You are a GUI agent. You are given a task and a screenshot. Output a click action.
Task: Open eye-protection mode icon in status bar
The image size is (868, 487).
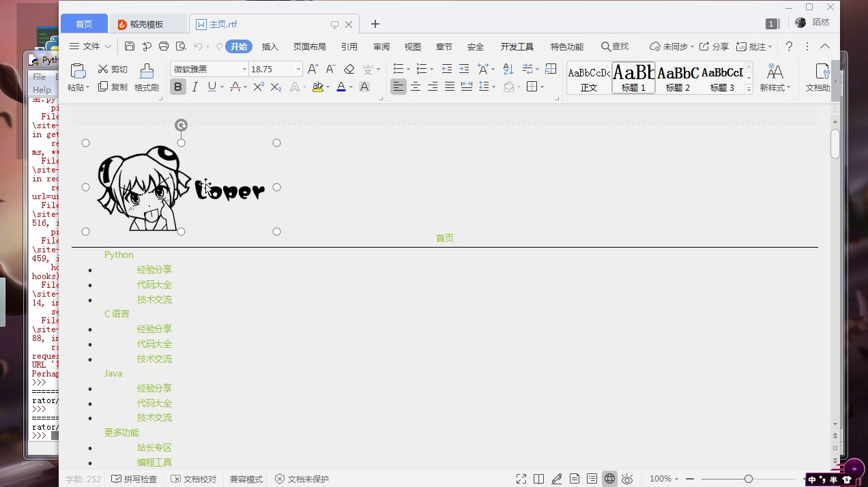(628, 479)
